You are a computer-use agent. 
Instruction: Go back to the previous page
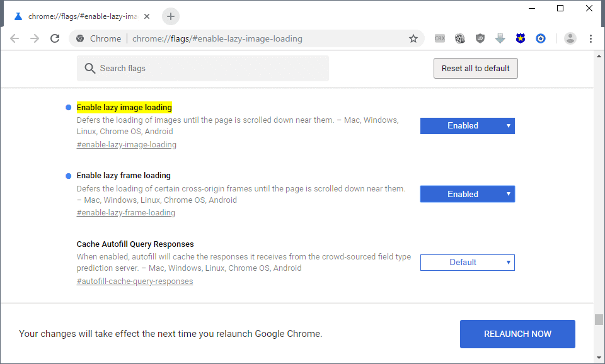tap(14, 38)
